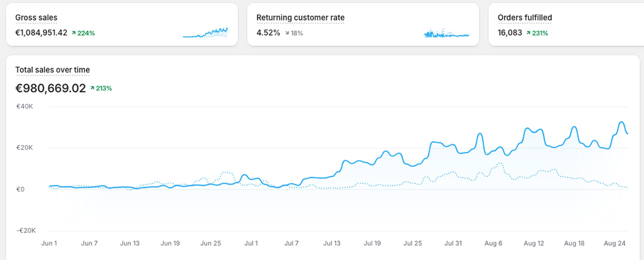This screenshot has width=644, height=260.
Task: Select the 16,083 orders fulfilled value
Action: click(x=510, y=33)
